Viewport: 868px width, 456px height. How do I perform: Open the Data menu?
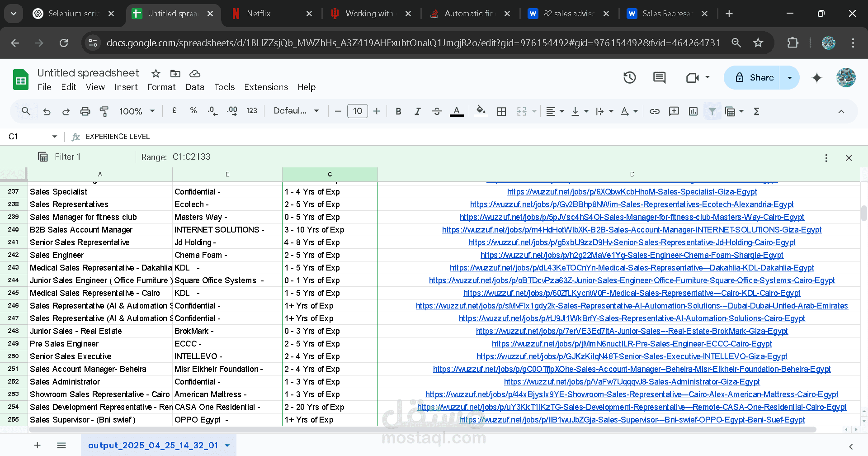click(195, 87)
